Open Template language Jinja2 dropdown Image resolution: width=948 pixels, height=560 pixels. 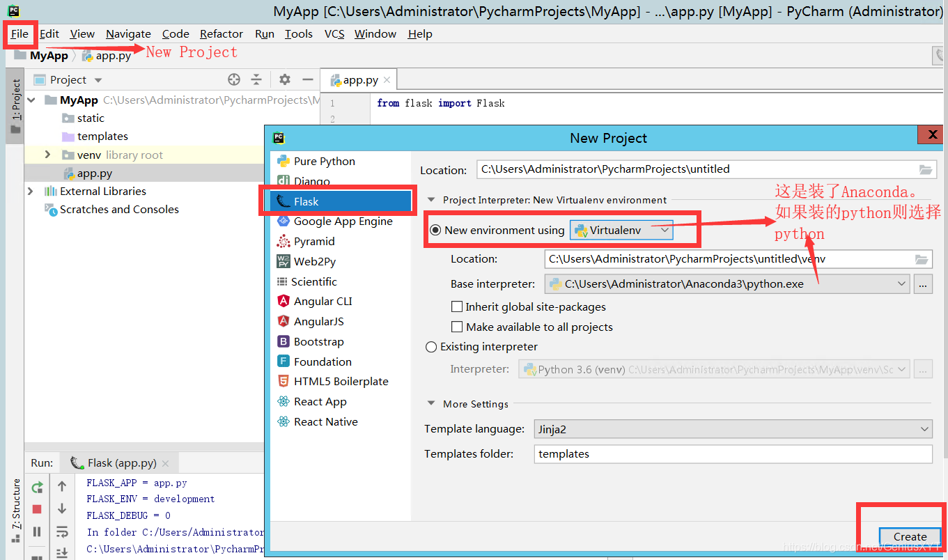click(733, 429)
